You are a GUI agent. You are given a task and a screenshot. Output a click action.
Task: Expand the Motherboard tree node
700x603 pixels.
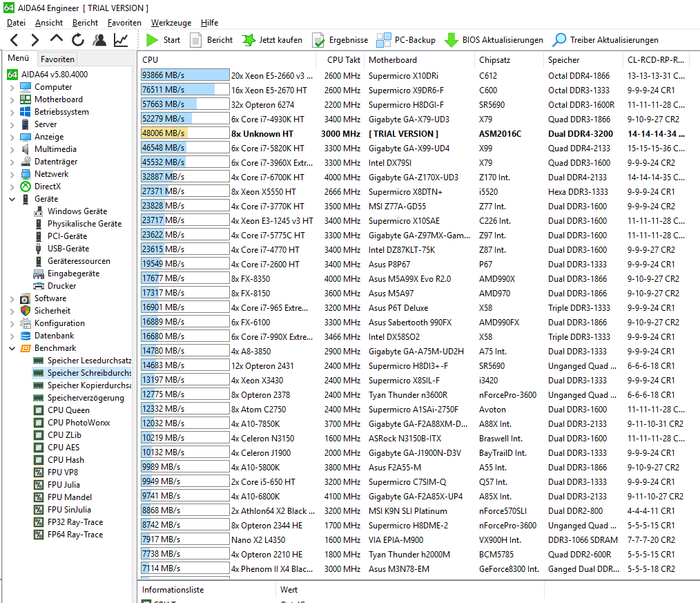tap(12, 100)
